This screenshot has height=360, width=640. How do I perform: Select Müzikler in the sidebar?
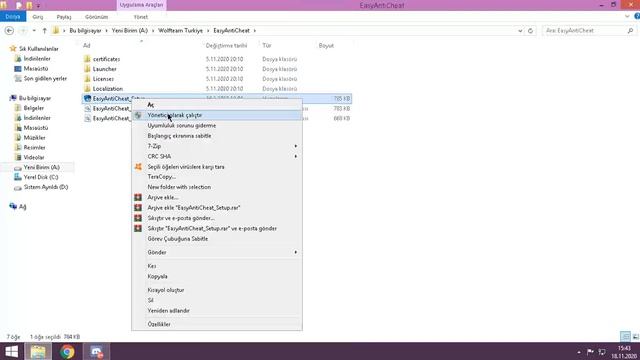34,138
